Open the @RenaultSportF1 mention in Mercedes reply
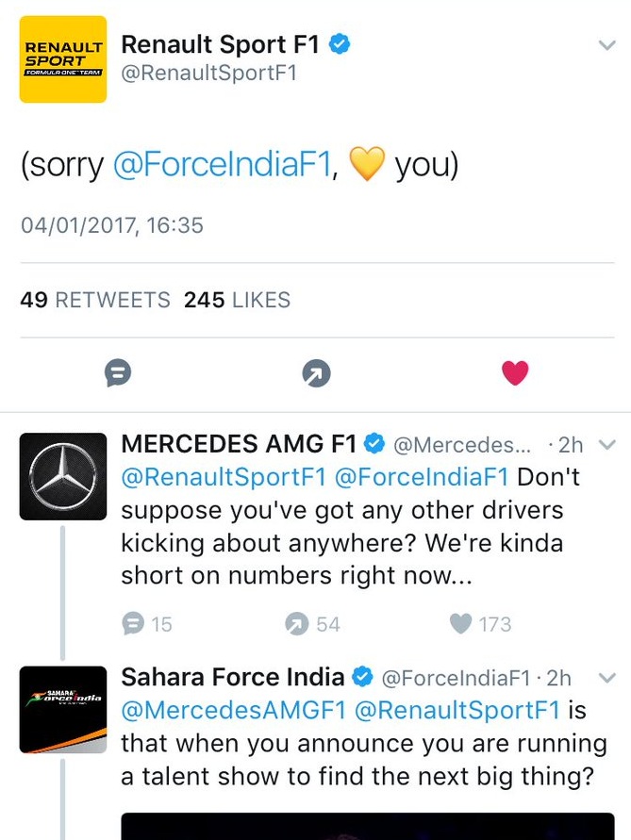 coord(224,477)
